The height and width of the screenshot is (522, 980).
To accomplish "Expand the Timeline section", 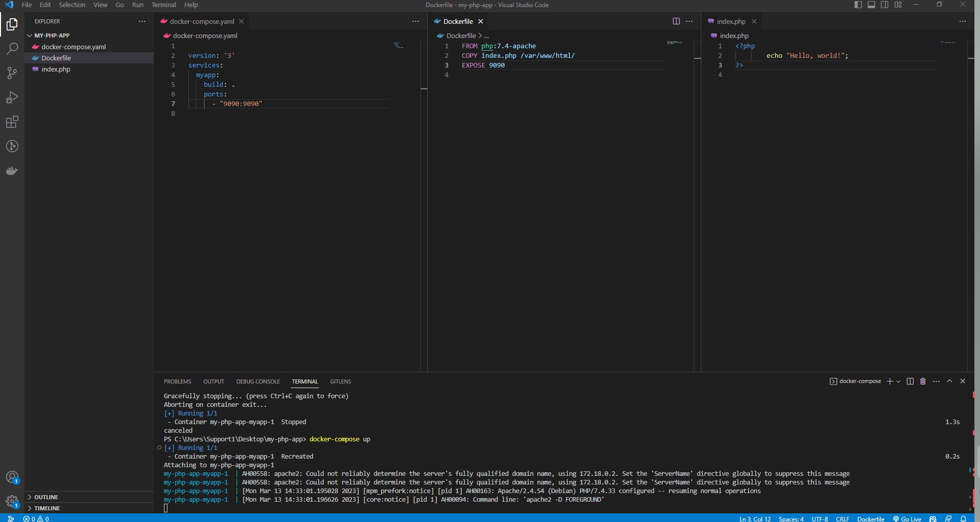I will click(47, 508).
